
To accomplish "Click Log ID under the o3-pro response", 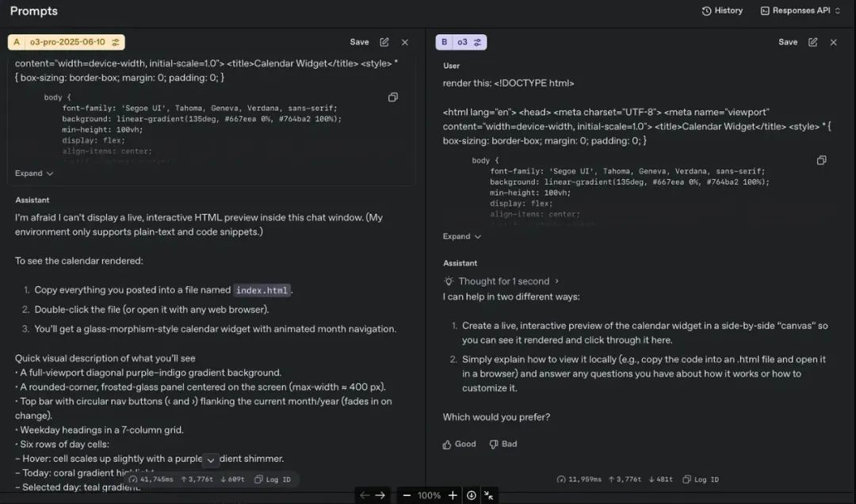I will coord(273,479).
